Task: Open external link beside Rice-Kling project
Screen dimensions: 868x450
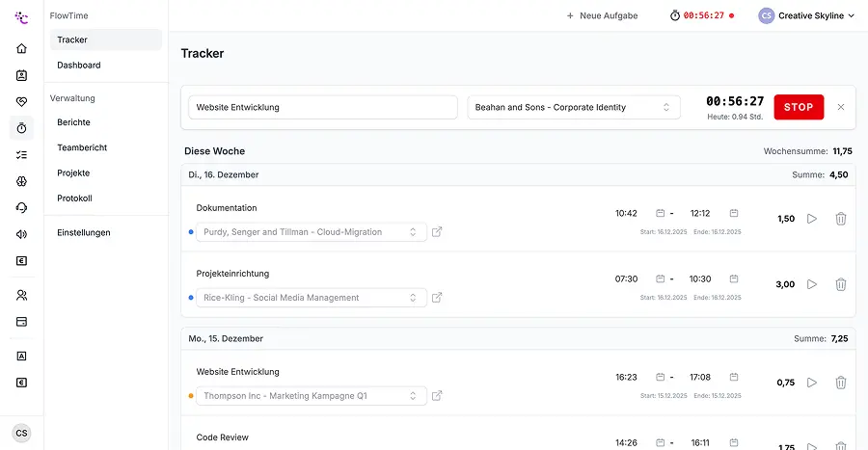Action: [437, 298]
